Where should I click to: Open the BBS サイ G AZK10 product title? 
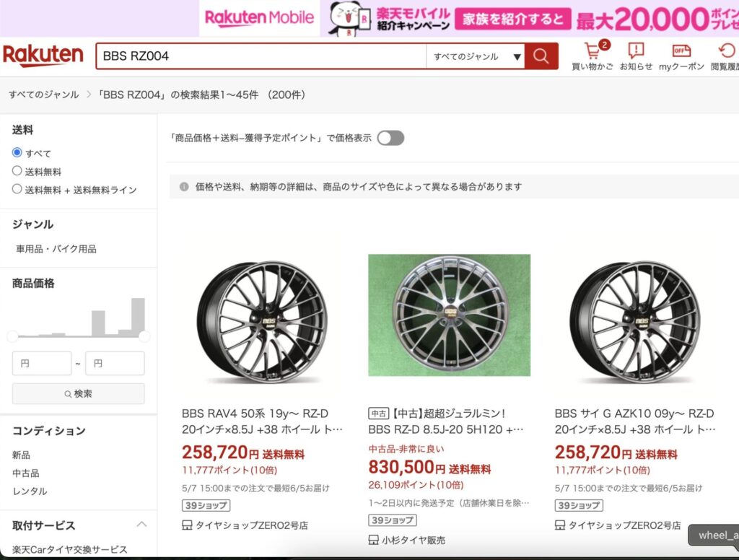coord(635,421)
